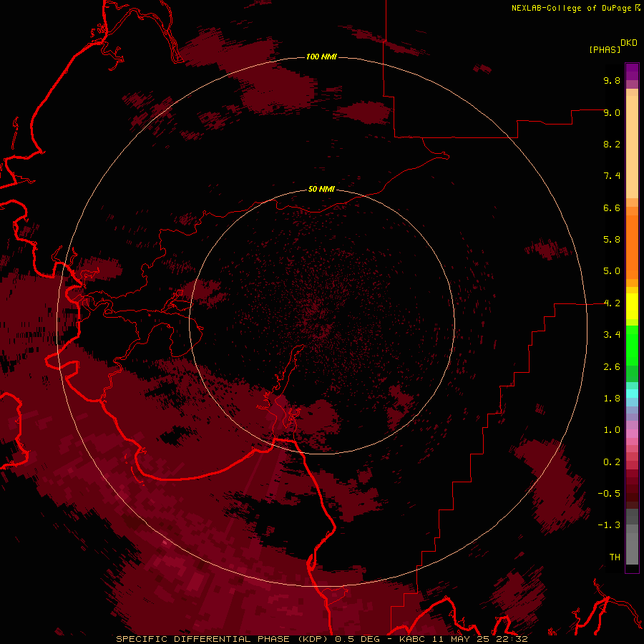Click the 0.5 DEG elevation angle text

tap(357, 639)
